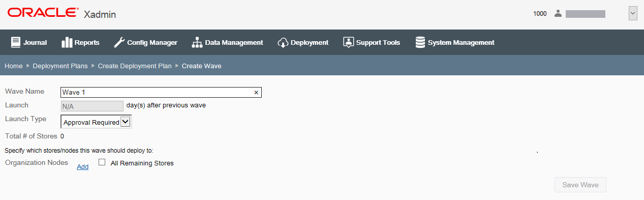Open the System Management menu
This screenshot has height=200, width=644.
pyautogui.click(x=455, y=42)
